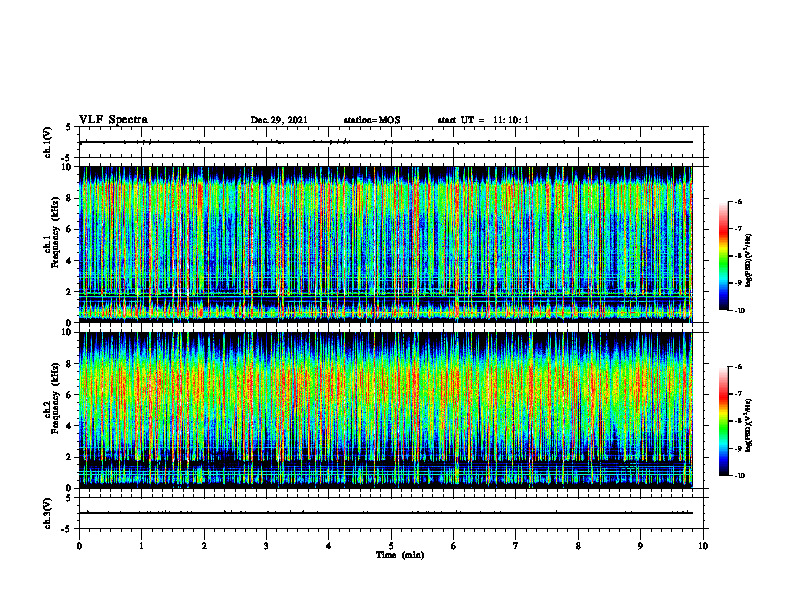The image size is (792, 612).
Task: Click the ch.3 voltage waveform trace
Action: point(386,513)
